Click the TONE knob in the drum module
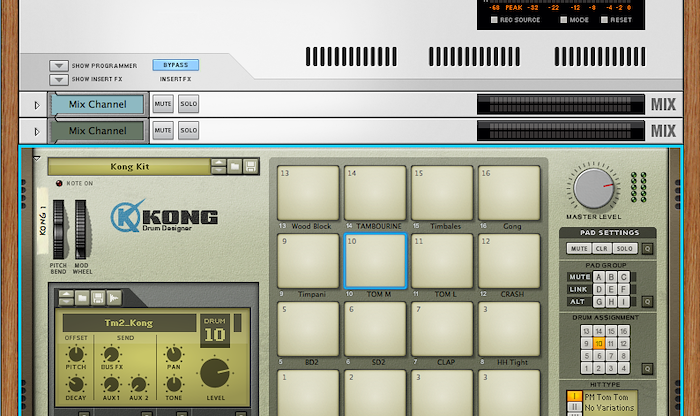 tap(174, 384)
